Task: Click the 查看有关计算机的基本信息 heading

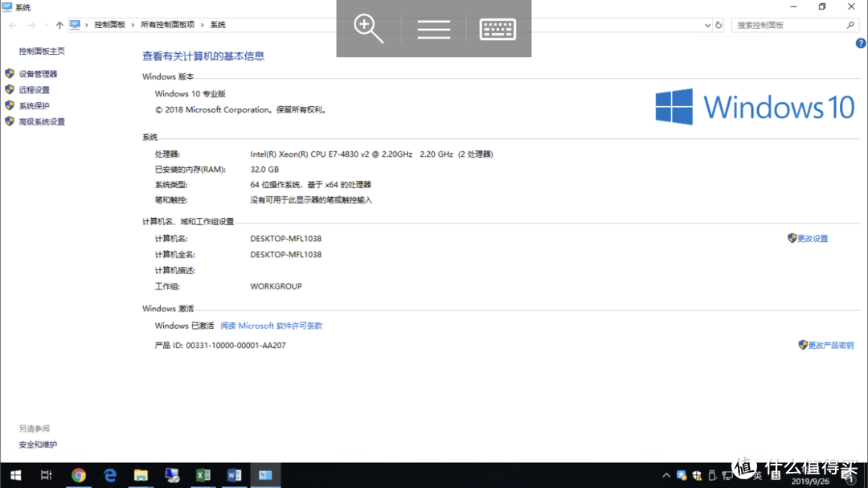Action: [203, 56]
